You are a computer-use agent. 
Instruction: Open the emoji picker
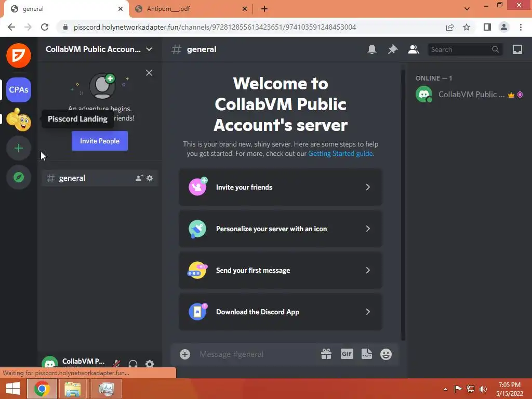pos(386,354)
